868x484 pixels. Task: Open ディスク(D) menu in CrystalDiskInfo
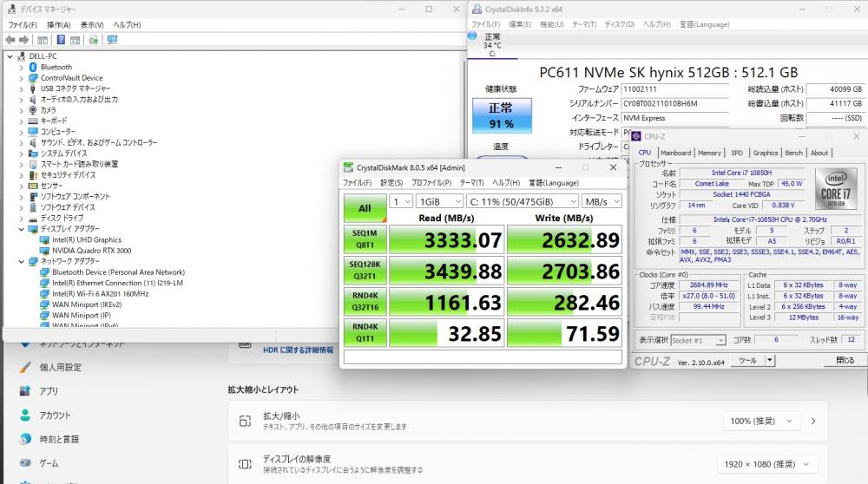[620, 24]
